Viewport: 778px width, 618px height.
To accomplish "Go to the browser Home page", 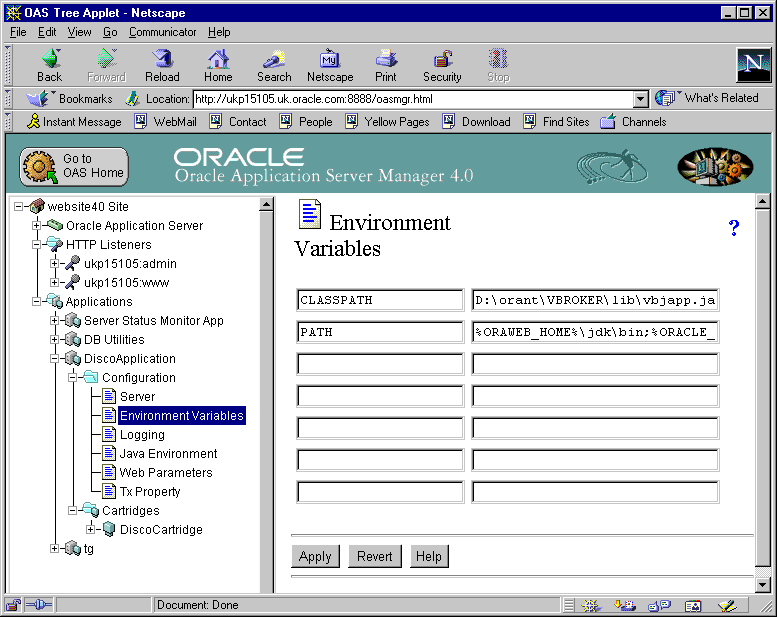I will point(218,59).
